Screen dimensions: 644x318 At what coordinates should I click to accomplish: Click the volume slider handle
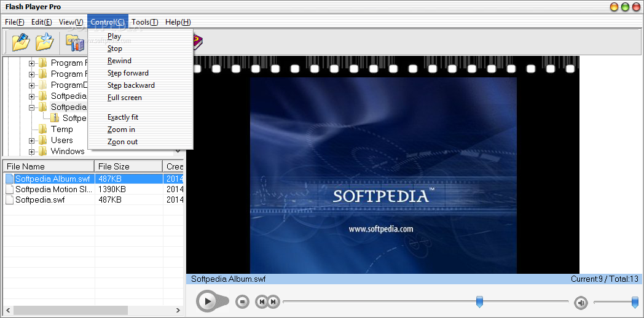635,303
